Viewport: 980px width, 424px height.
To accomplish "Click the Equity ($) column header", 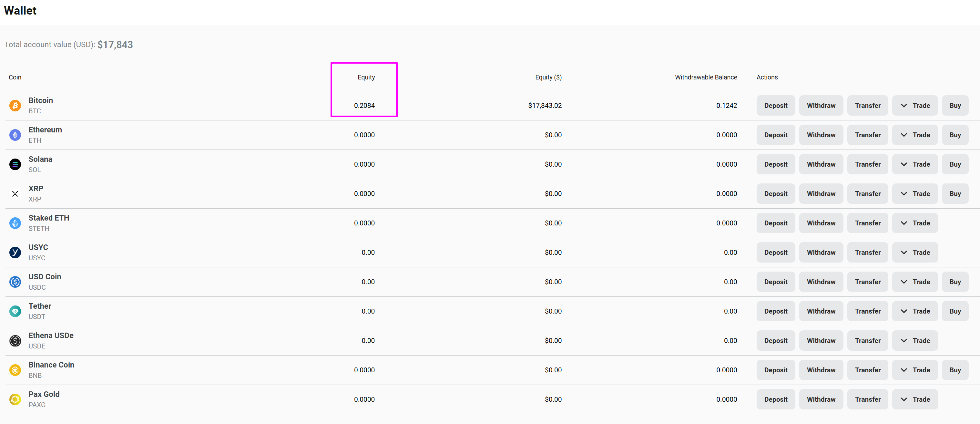I will [548, 77].
